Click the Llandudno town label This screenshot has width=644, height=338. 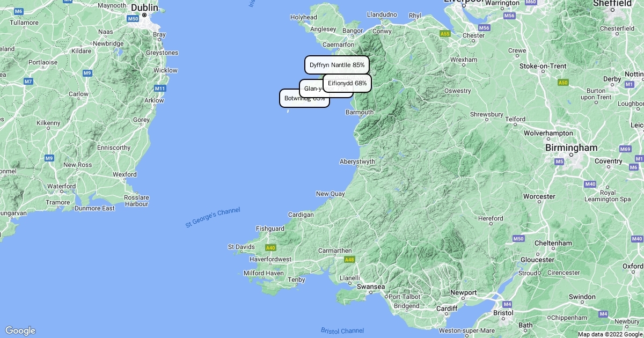(x=382, y=14)
